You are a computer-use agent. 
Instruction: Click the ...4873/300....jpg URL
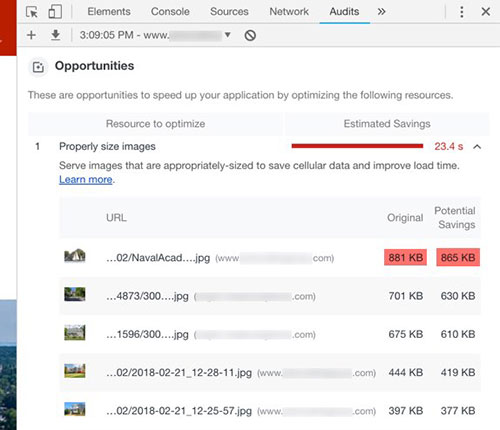coord(147,296)
